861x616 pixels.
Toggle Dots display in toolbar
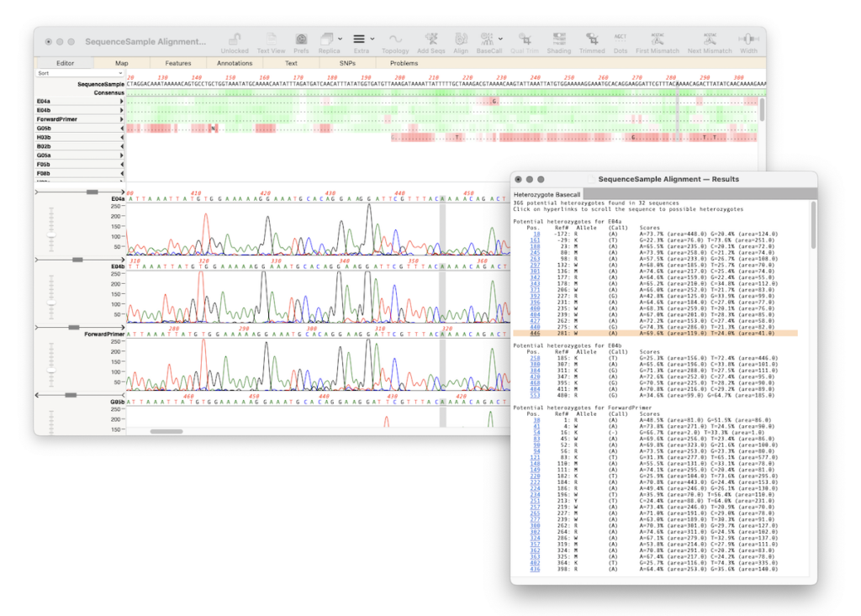point(621,39)
